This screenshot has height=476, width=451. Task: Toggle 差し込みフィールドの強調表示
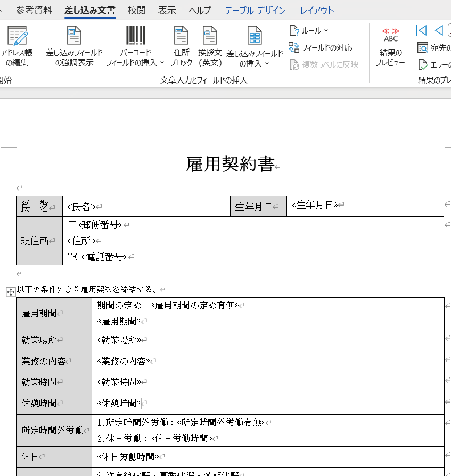click(x=74, y=46)
